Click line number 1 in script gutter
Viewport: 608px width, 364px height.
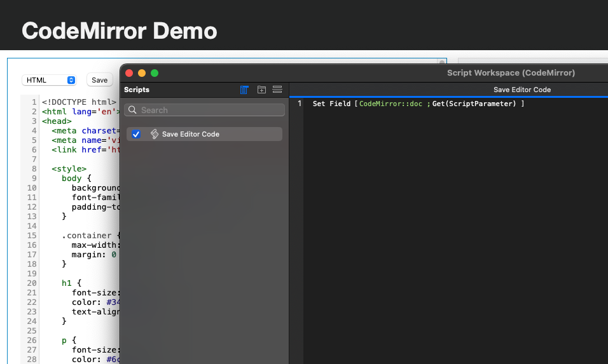pos(300,104)
